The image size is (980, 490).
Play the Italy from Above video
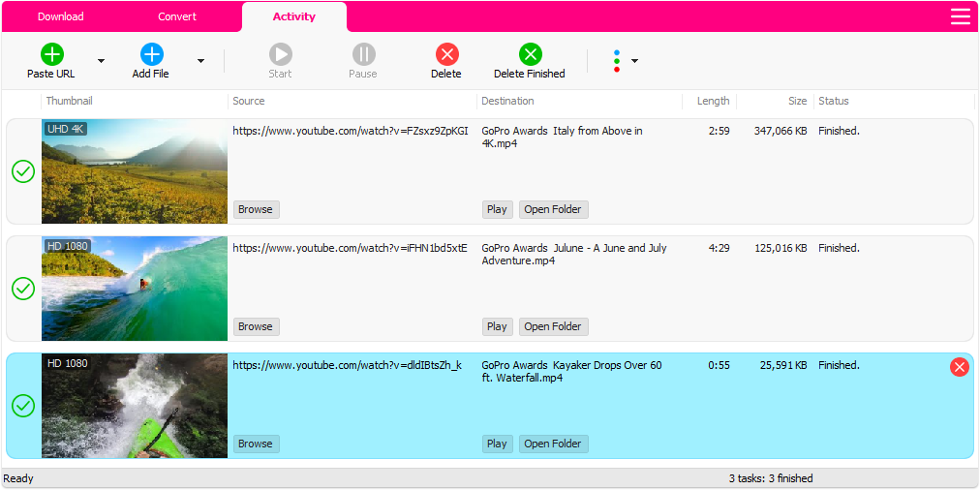point(497,209)
